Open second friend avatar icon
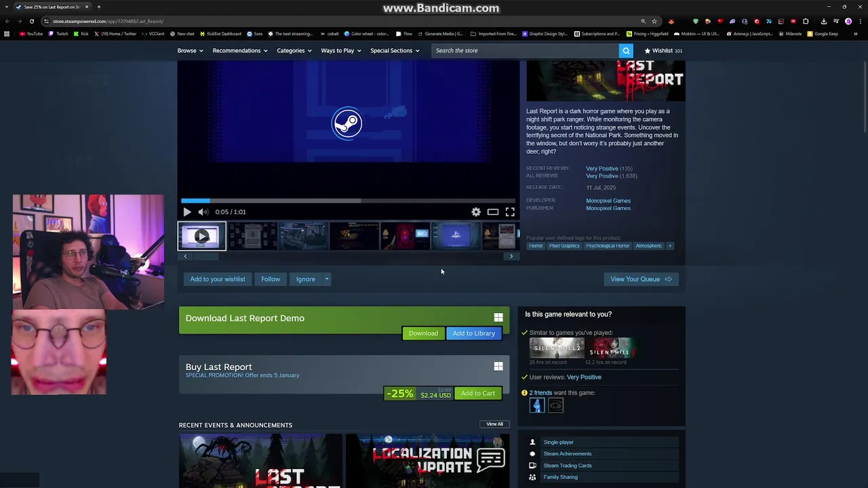 click(555, 406)
